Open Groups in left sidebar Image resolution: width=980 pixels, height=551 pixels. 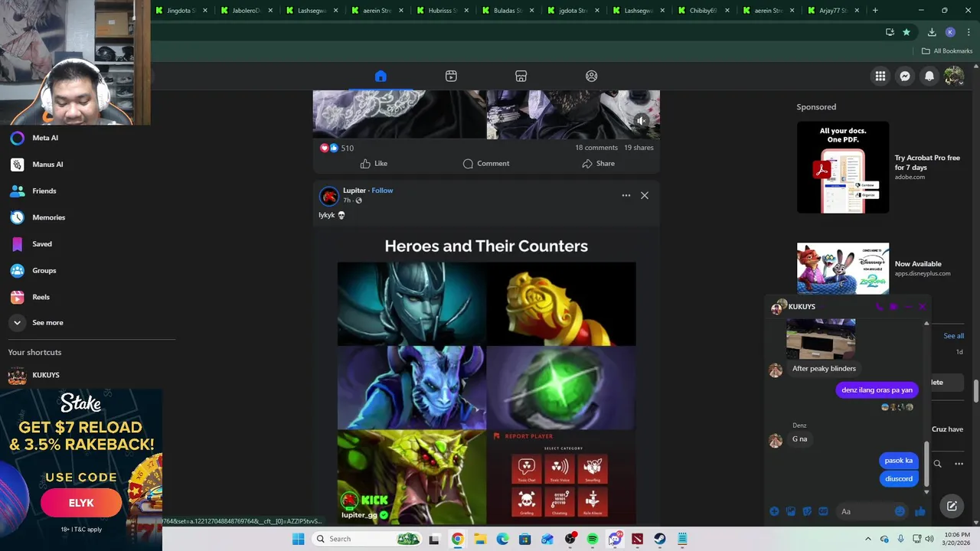(44, 270)
